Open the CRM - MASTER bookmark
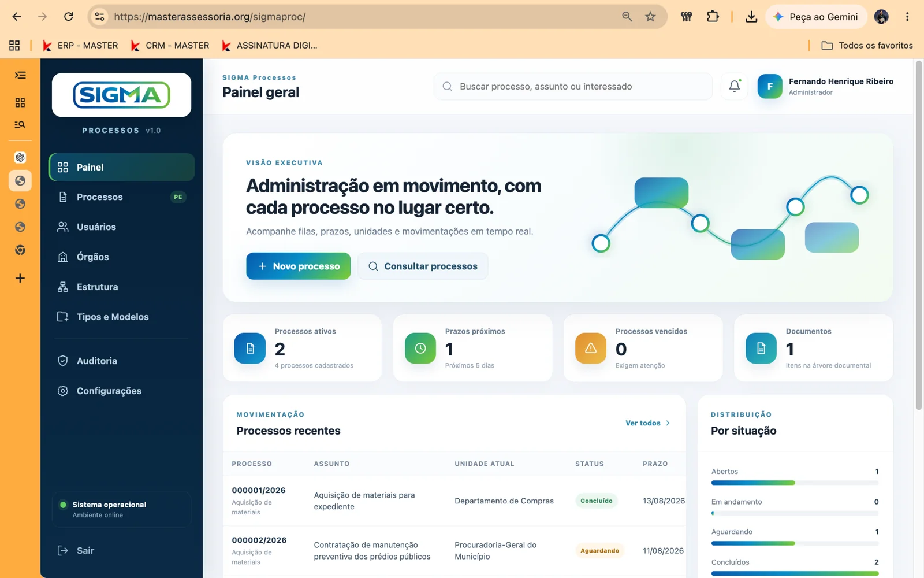This screenshot has height=578, width=924. pos(170,45)
